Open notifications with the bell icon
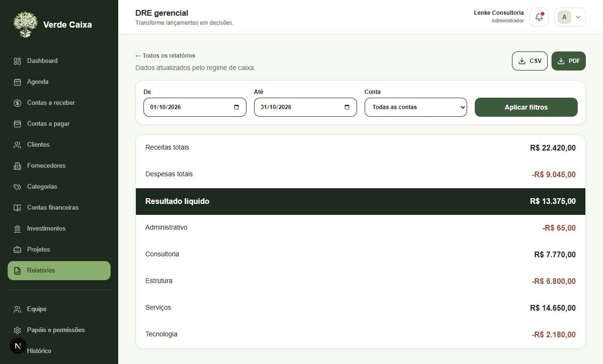This screenshot has width=603, height=364. point(539,17)
